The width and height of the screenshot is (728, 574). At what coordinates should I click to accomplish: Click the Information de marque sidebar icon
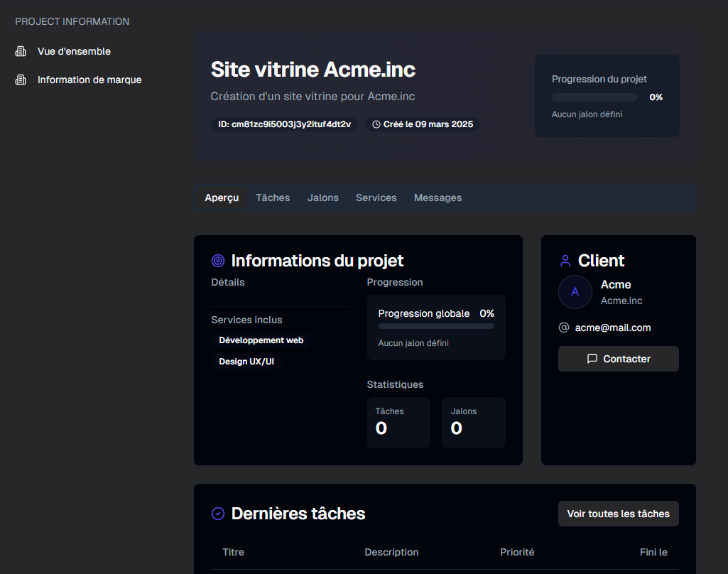pyautogui.click(x=21, y=80)
